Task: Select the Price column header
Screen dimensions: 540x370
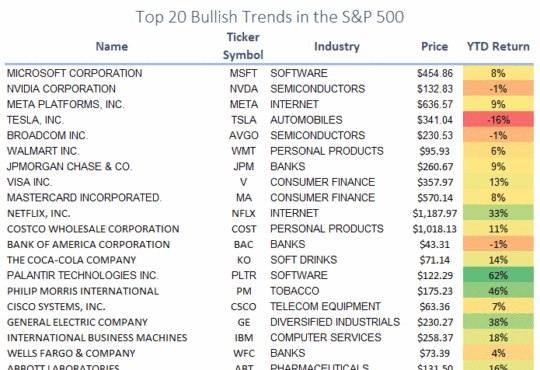Action: [435, 47]
